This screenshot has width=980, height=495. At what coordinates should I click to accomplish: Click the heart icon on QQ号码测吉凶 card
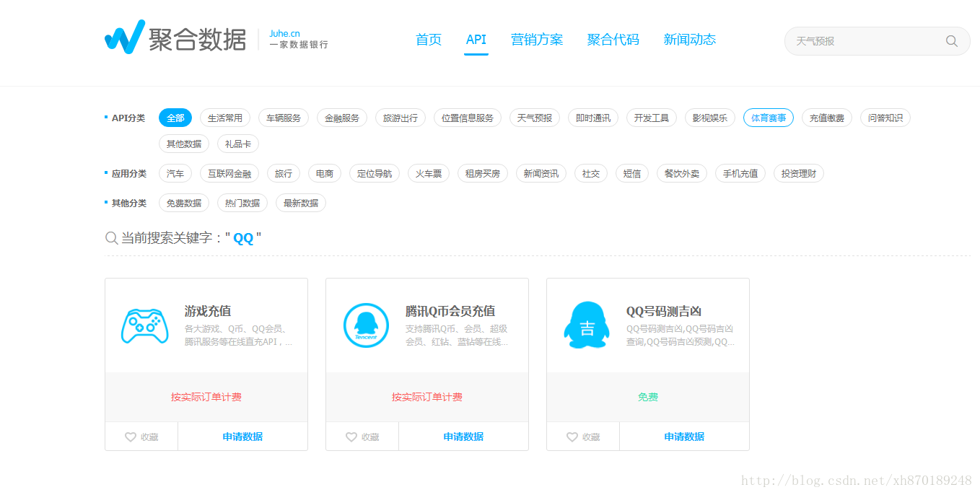point(572,437)
